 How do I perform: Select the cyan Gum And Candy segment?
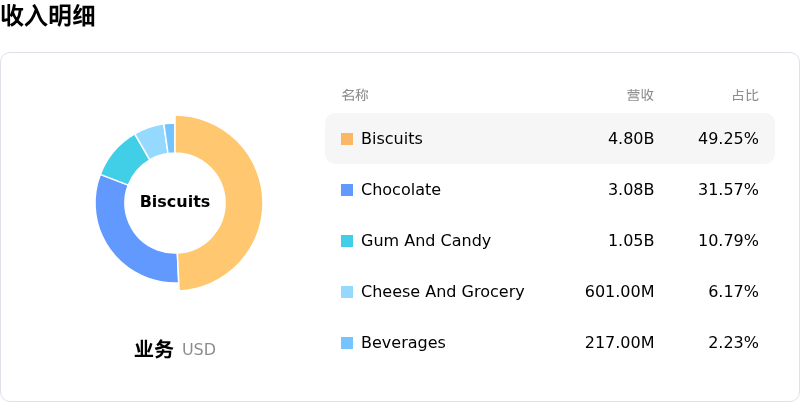click(125, 158)
